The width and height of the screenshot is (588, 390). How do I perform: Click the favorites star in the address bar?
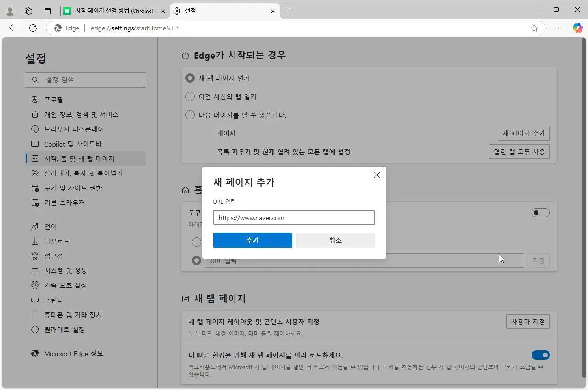pyautogui.click(x=534, y=28)
